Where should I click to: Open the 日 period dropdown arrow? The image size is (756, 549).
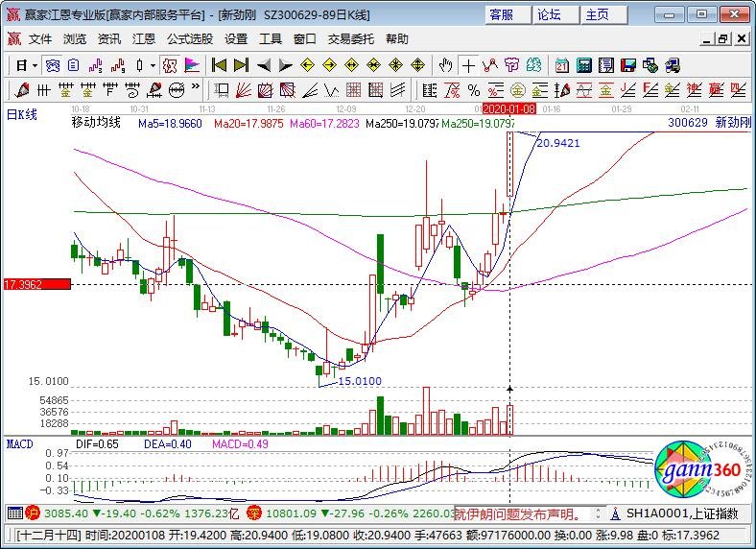click(35, 65)
